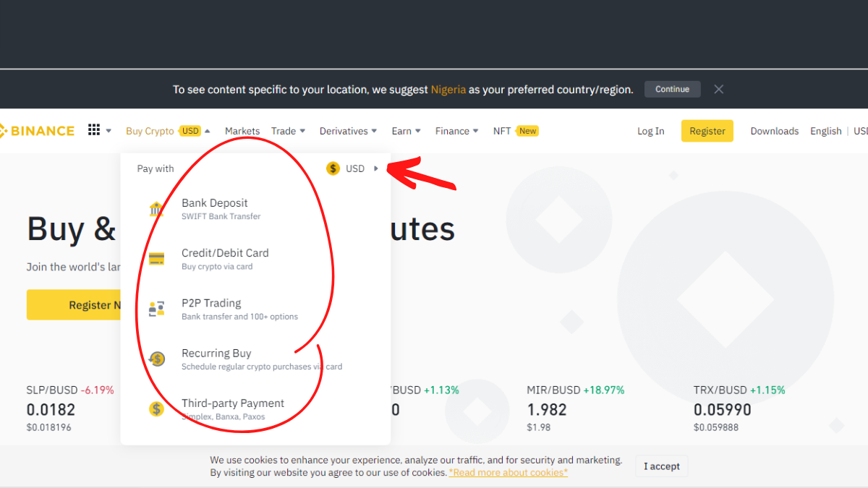Open the apps grid icon
Screen dimensions: 868x488
tap(94, 130)
